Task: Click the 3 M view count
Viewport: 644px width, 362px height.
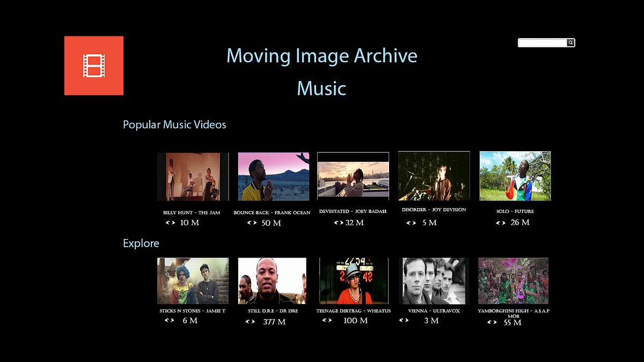Action: [431, 321]
